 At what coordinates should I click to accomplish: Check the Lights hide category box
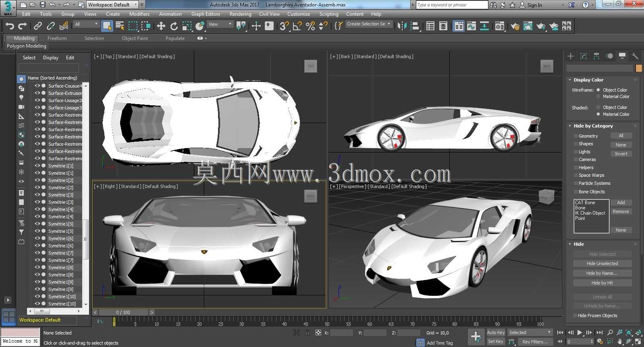click(576, 152)
